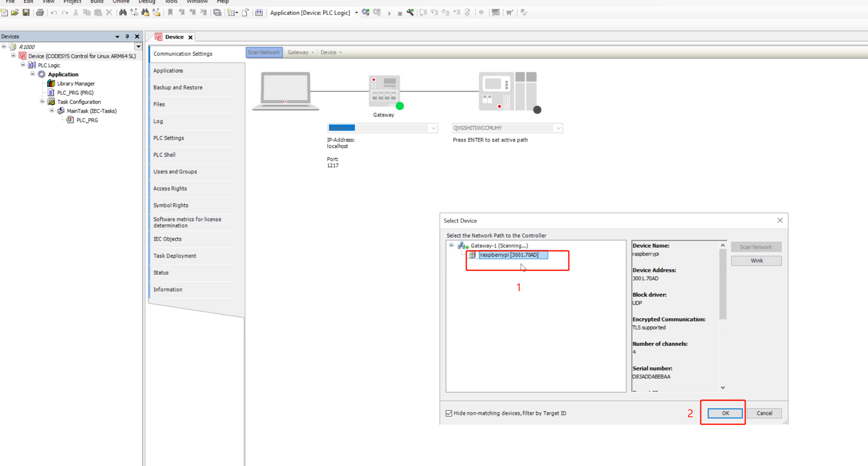This screenshot has height=466, width=868.
Task: Save the project with the floppy disk icon
Action: [26, 13]
